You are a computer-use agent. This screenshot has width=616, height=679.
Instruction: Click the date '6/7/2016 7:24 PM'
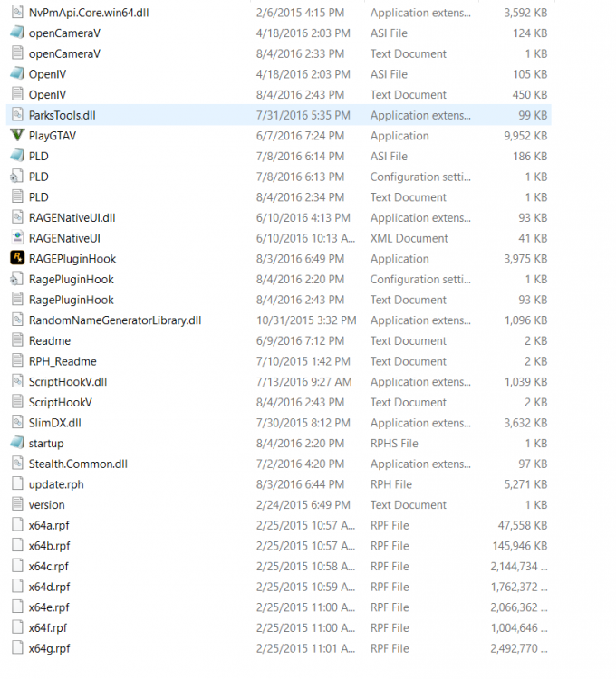(300, 136)
